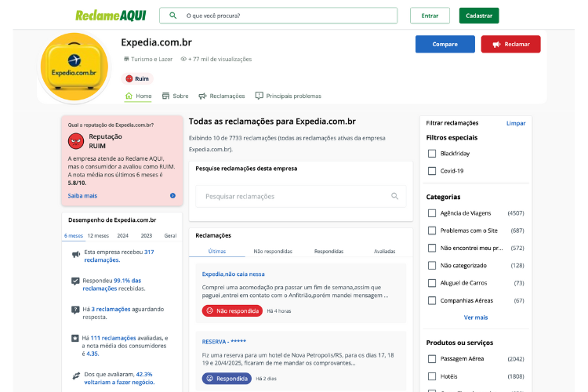The width and height of the screenshot is (588, 392).
Task: Click the blue Respondida status badge
Action: coord(227,379)
